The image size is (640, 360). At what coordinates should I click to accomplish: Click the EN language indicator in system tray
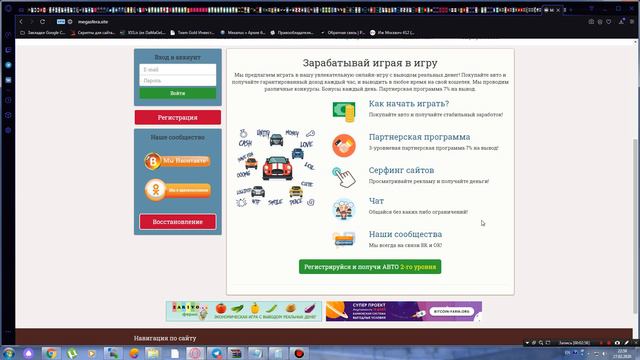click(x=567, y=352)
